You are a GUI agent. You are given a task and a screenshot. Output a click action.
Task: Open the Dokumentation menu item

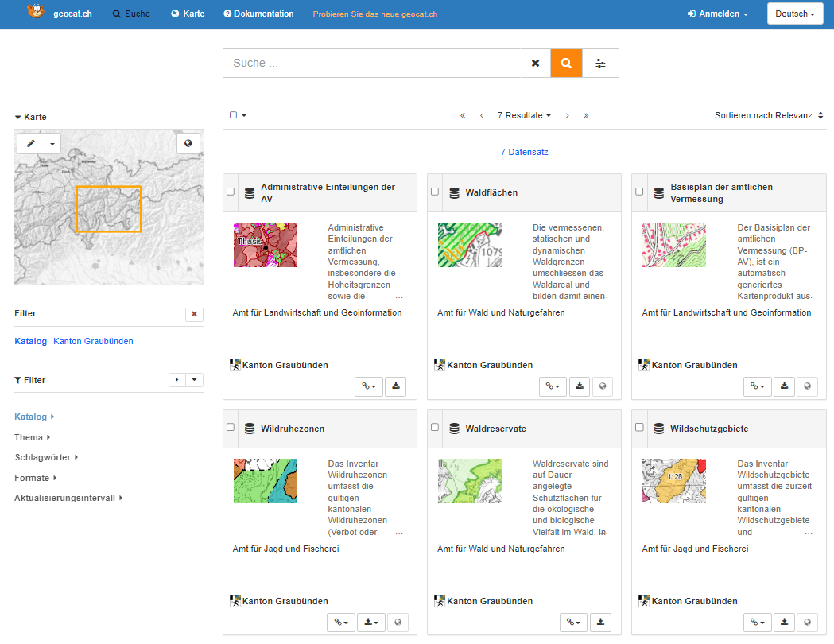pyautogui.click(x=258, y=14)
